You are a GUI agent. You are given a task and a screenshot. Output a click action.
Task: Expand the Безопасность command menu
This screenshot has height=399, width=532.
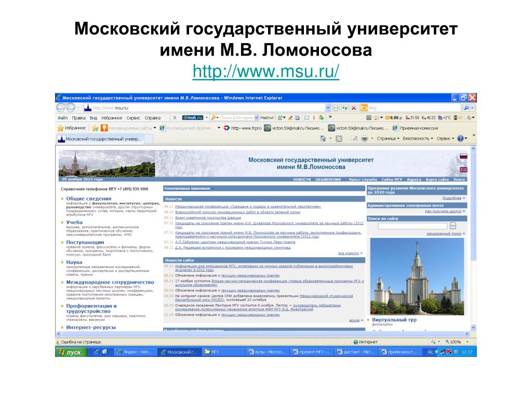(x=418, y=138)
